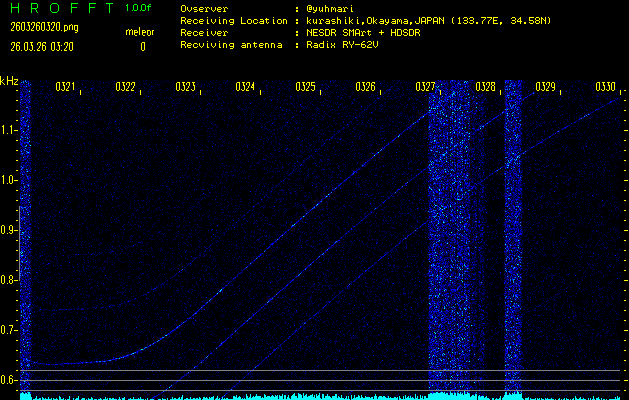Screen dimensions: 629x400
Task: Select the NESDR SMArt + HDSDR receiver text
Action: point(368,32)
